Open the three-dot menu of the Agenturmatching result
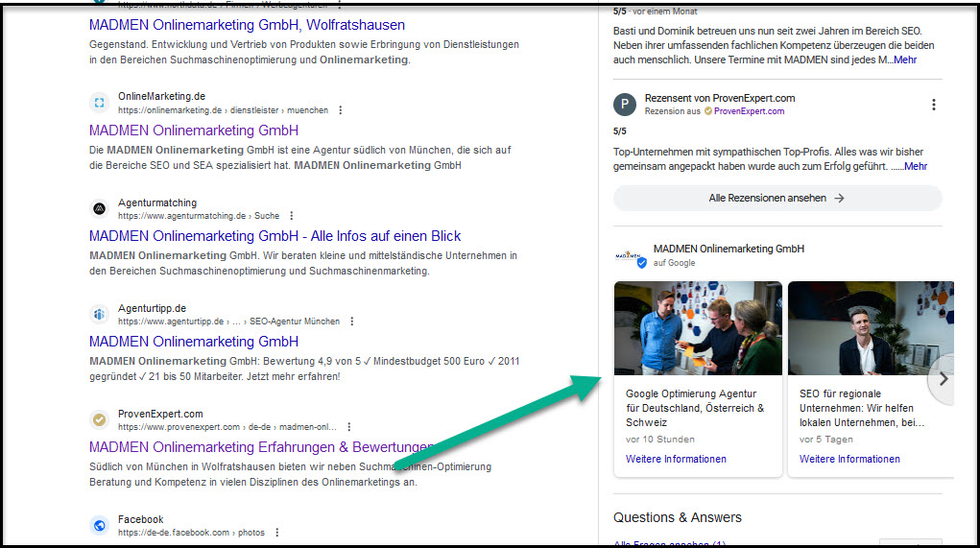The image size is (980, 548). 291,216
